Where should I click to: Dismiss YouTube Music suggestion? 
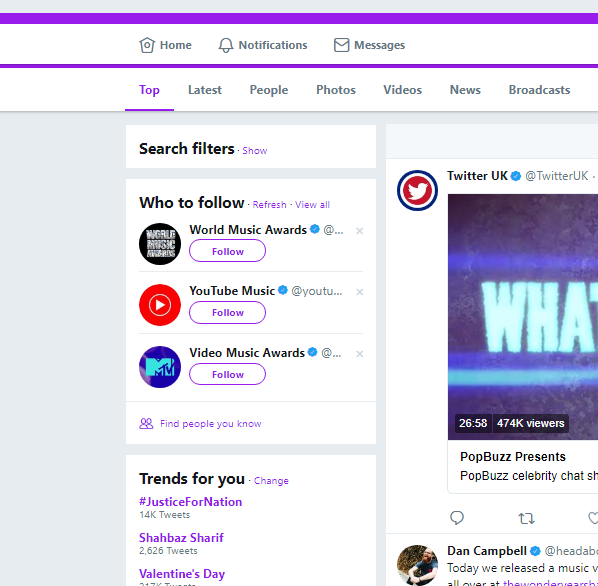coord(359,292)
